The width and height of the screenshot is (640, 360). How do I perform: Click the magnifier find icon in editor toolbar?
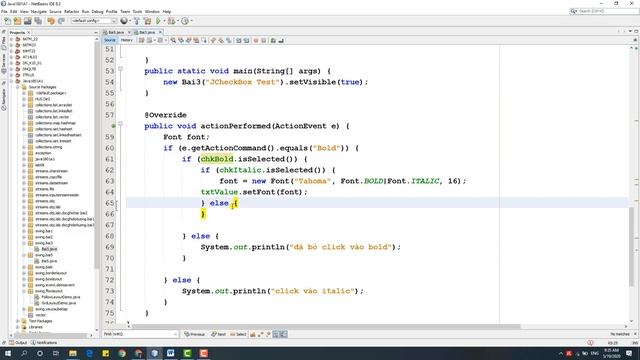tap(173, 40)
